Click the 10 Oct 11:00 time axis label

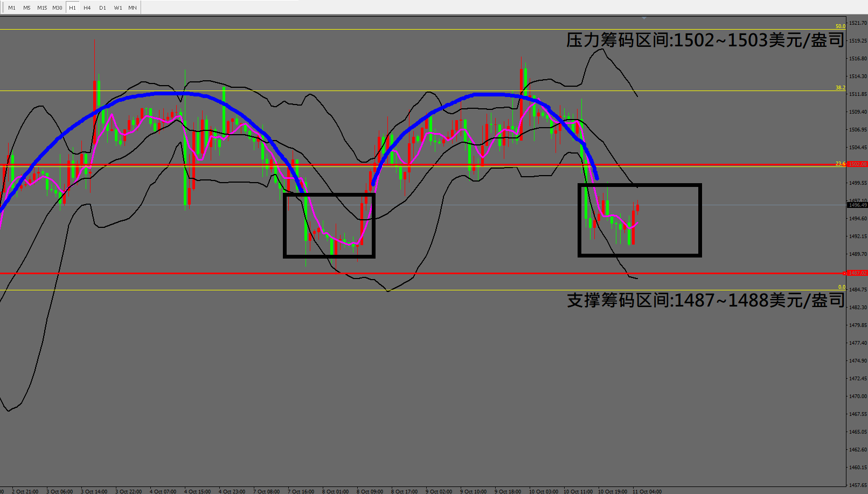578,491
